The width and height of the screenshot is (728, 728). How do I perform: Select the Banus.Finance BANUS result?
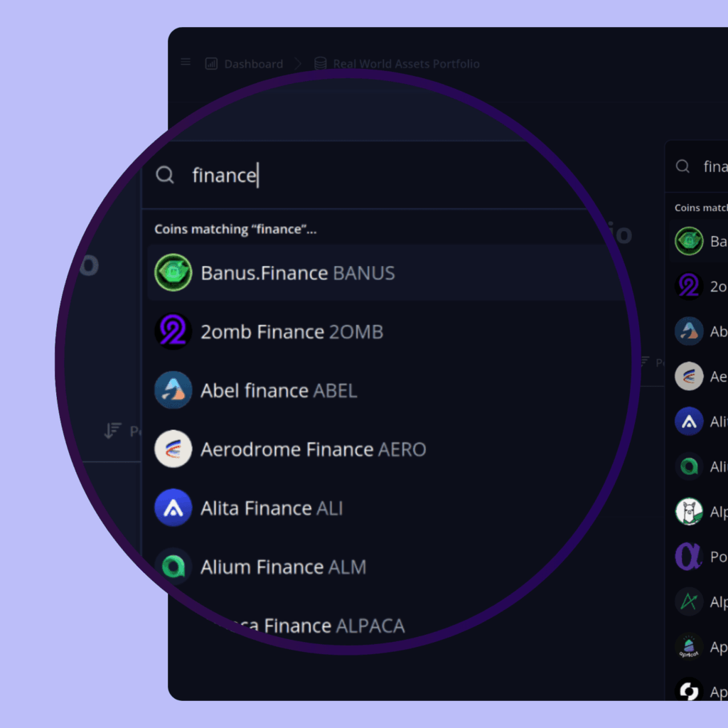click(298, 273)
